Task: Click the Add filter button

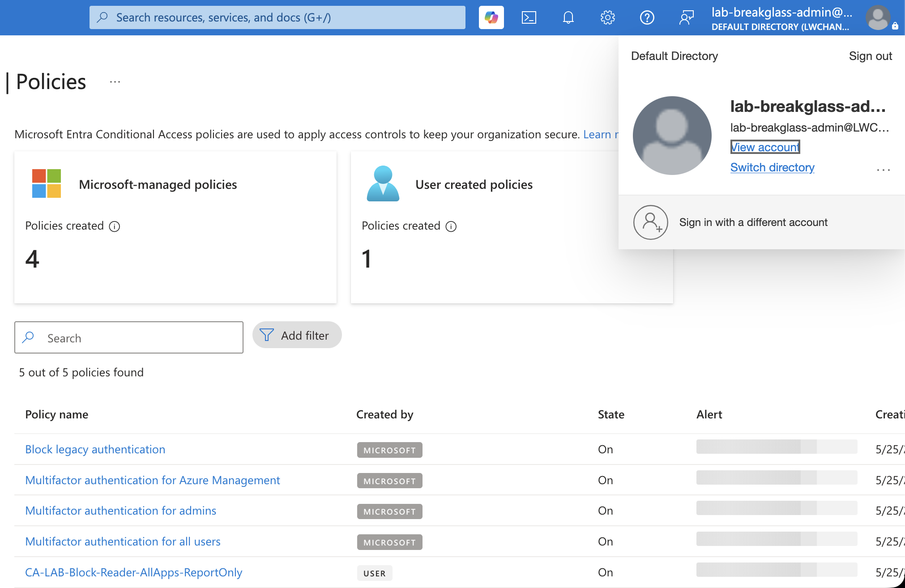Action: (297, 335)
